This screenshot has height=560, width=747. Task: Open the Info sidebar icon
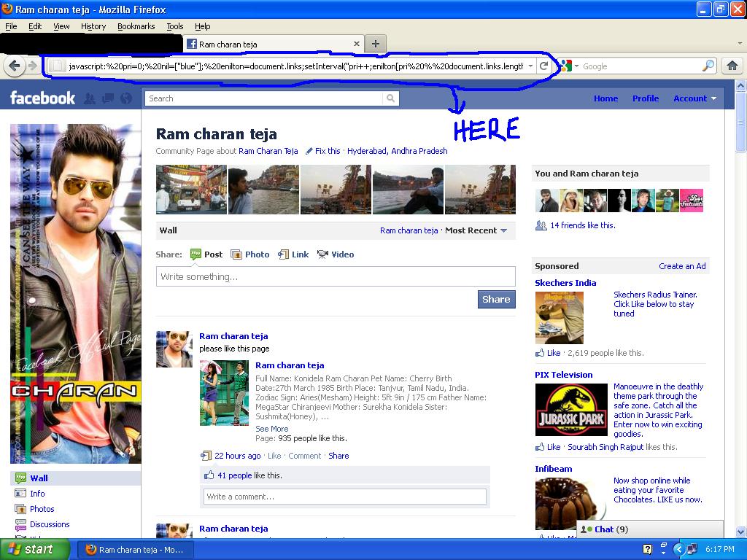(20, 494)
